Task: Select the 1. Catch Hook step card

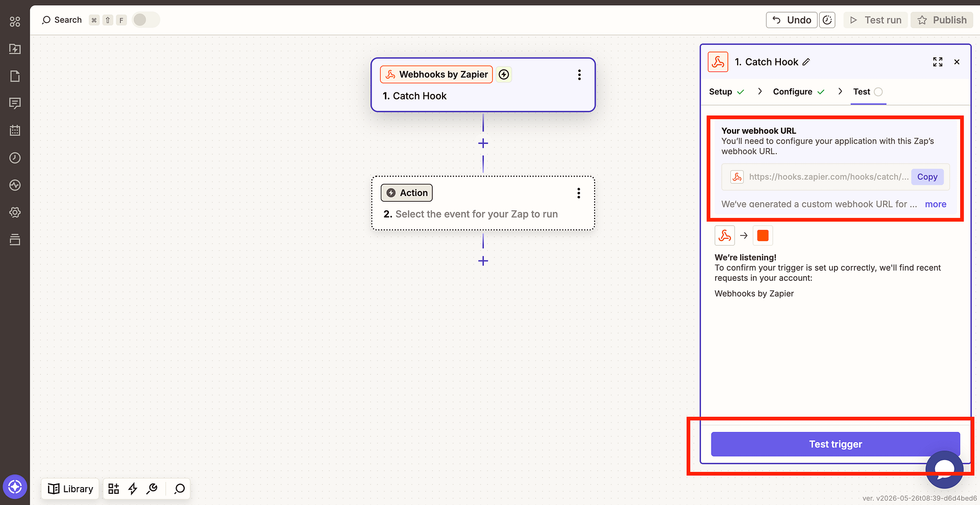Action: tap(483, 85)
